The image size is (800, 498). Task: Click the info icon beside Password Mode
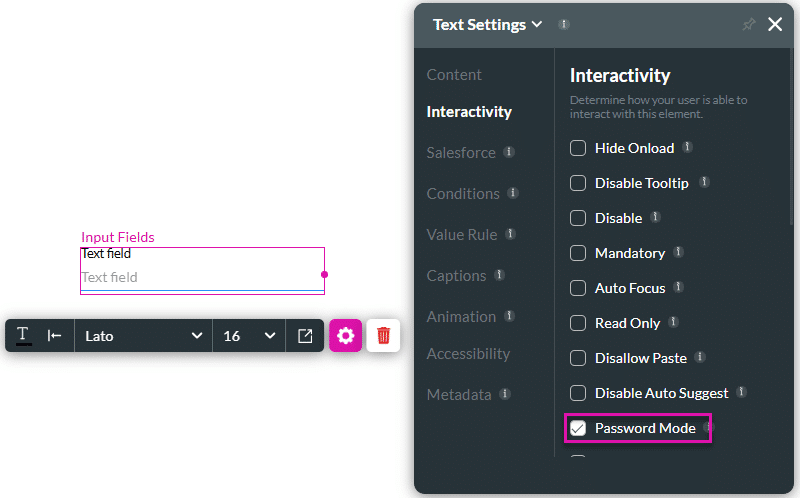[708, 428]
